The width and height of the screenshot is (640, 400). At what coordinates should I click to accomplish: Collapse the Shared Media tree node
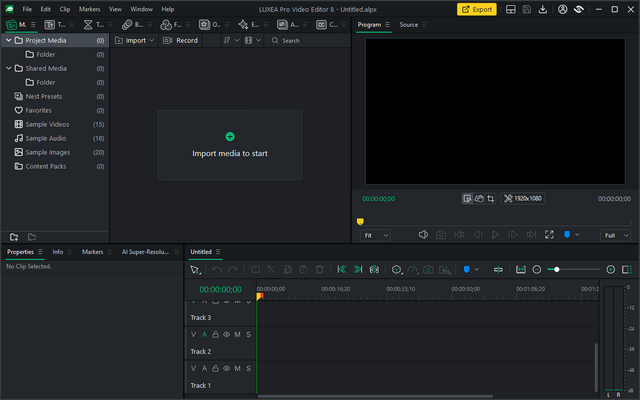coord(9,68)
